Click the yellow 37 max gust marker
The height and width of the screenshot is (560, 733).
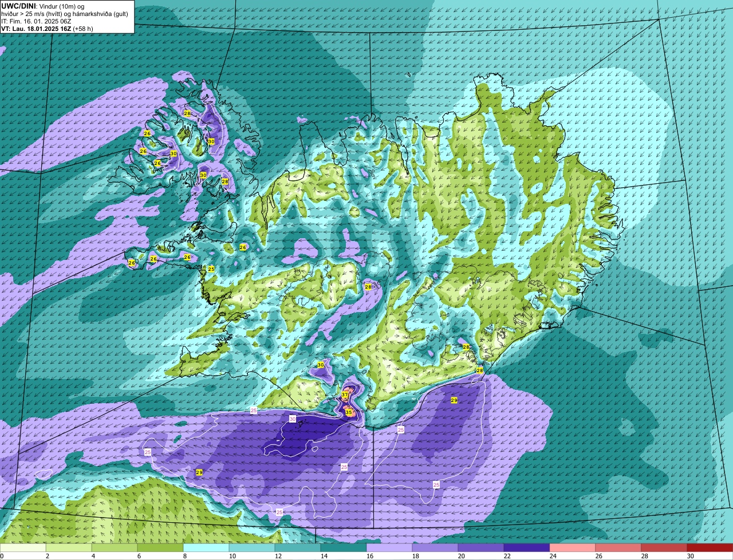pos(345,395)
